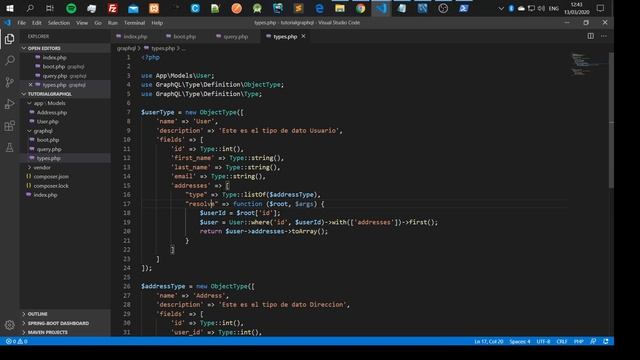Viewport: 640px width, 360px height.
Task: Click graphql breadcrumb segment
Action: [x=126, y=48]
